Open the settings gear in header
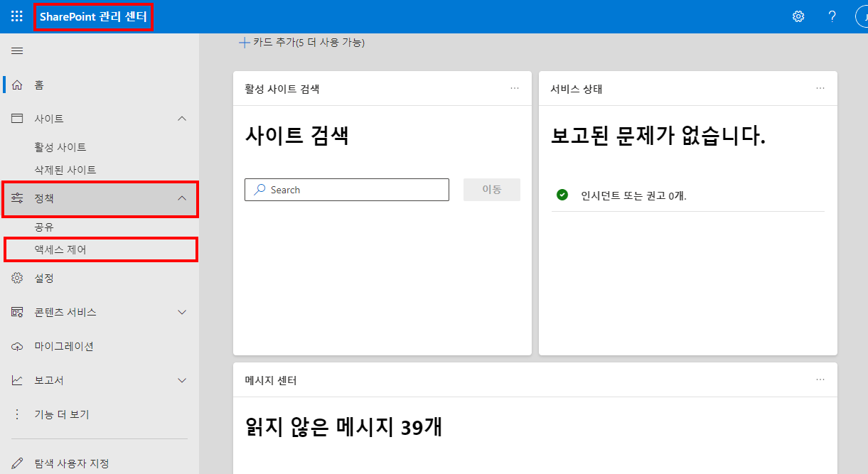868x474 pixels. [798, 16]
